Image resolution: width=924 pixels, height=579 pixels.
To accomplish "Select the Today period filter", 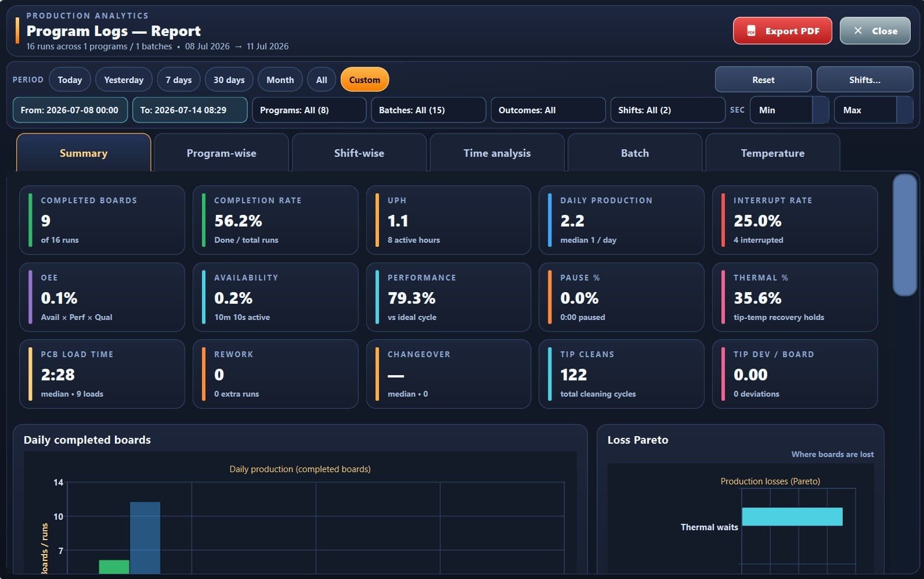I will click(x=70, y=80).
